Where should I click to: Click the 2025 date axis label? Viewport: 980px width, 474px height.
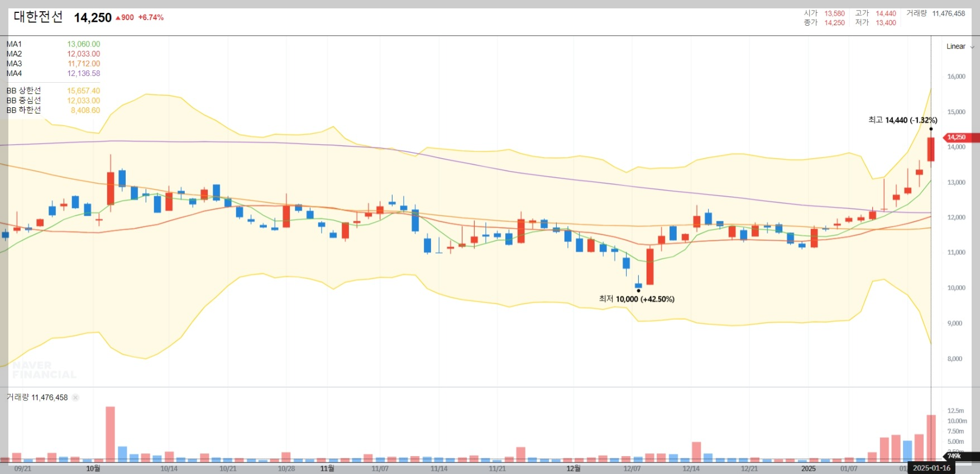tap(809, 468)
